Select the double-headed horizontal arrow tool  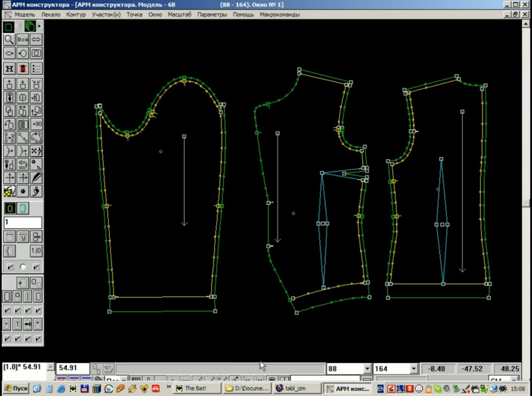pyautogui.click(x=37, y=39)
